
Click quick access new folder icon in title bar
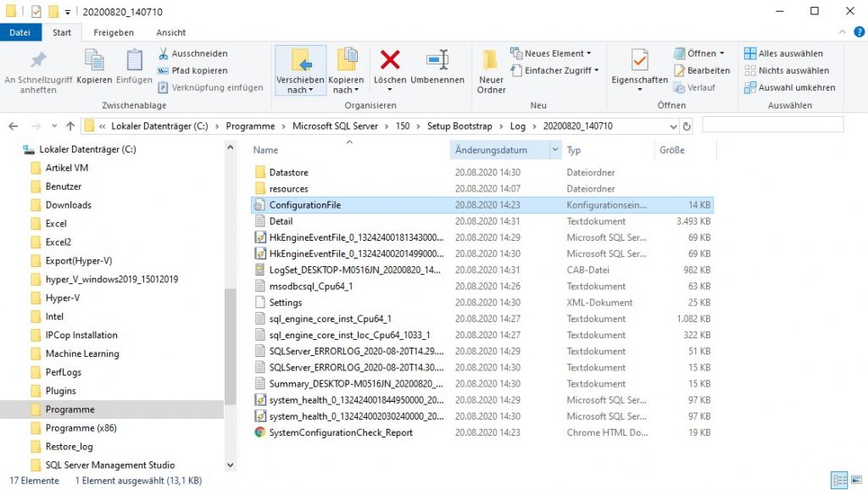[x=53, y=11]
